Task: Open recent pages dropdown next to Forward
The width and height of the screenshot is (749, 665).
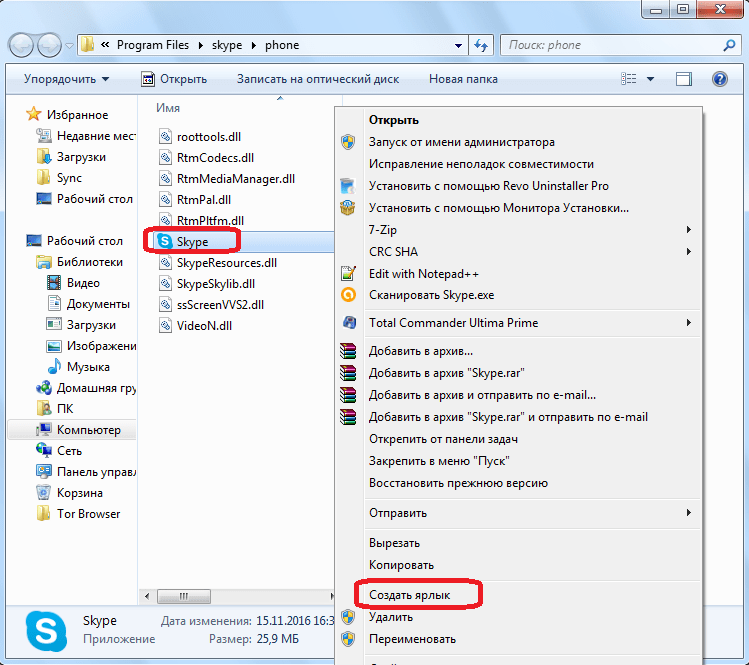Action: pyautogui.click(x=69, y=46)
